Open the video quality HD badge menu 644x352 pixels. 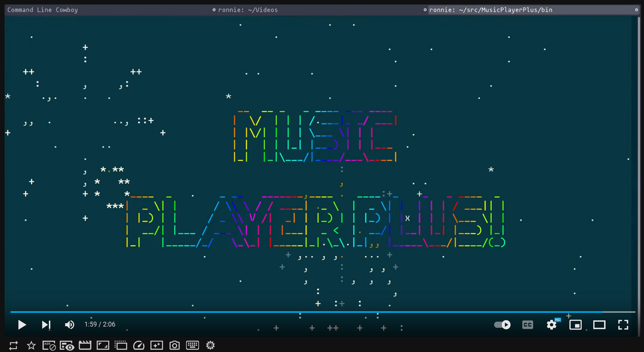click(x=557, y=319)
